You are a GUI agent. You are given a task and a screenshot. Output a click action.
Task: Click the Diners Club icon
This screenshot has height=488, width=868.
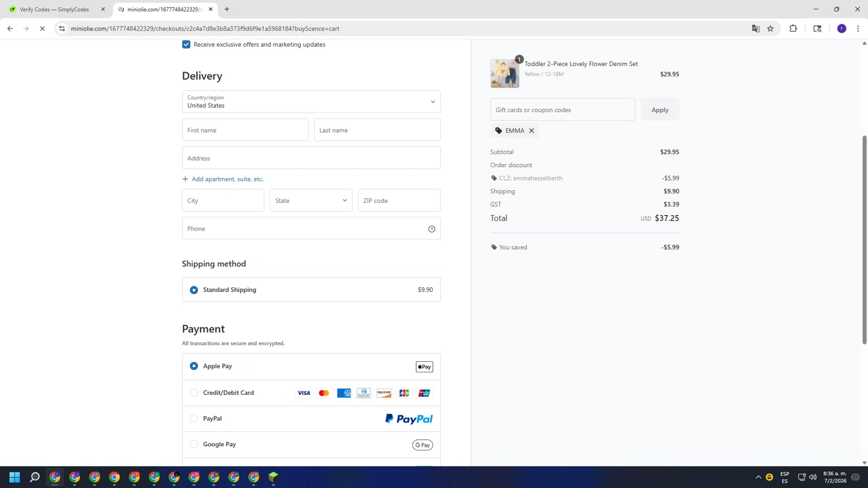point(364,393)
